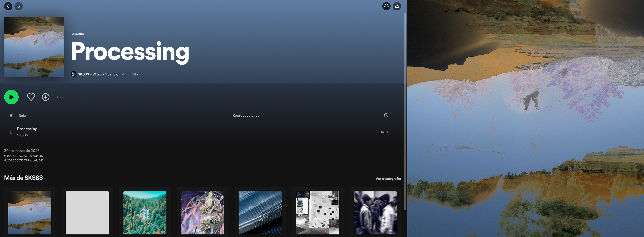The height and width of the screenshot is (237, 644).
Task: Click the 1 canción, 4 min 19 s text
Action: pyautogui.click(x=122, y=74)
